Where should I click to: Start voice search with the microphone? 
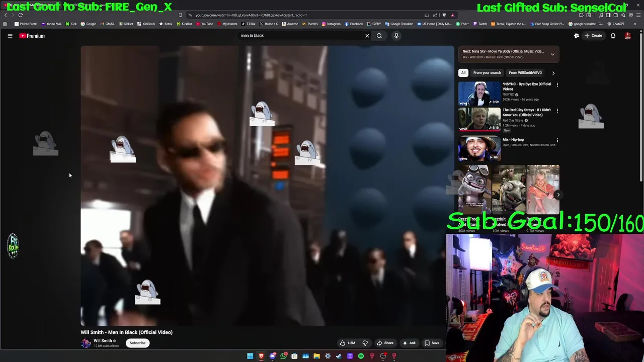(396, 36)
